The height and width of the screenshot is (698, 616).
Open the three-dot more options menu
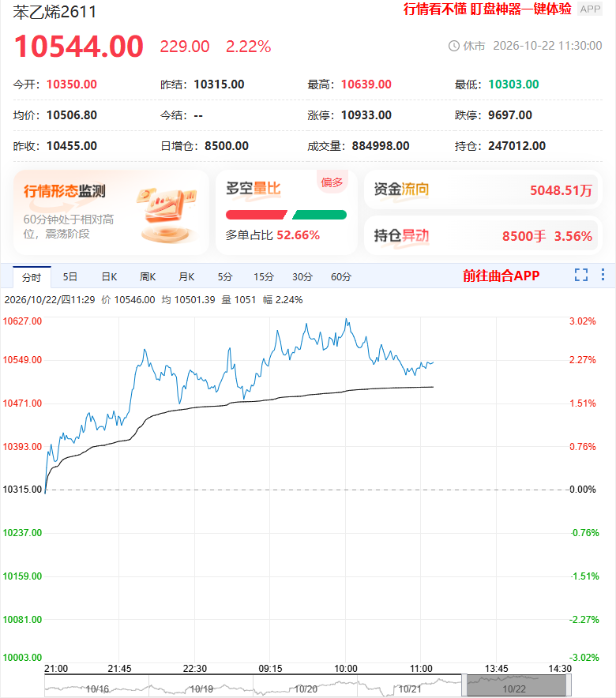(x=603, y=274)
